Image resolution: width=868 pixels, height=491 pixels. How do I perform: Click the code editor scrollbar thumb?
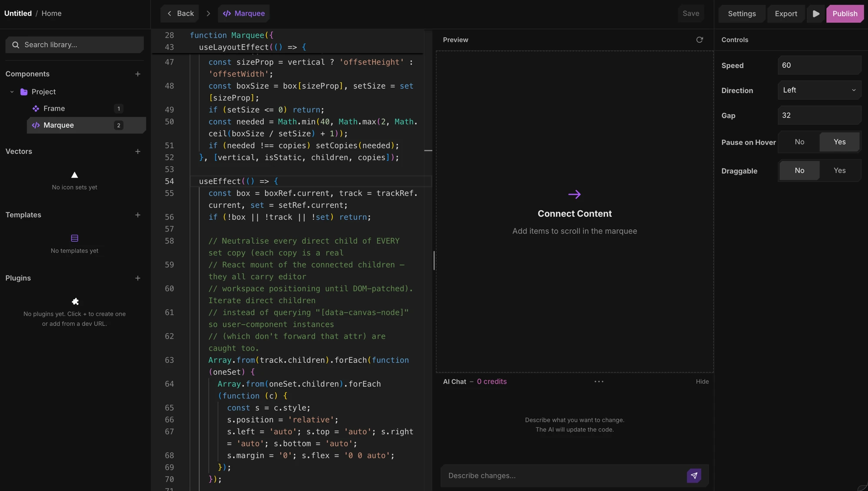428,150
